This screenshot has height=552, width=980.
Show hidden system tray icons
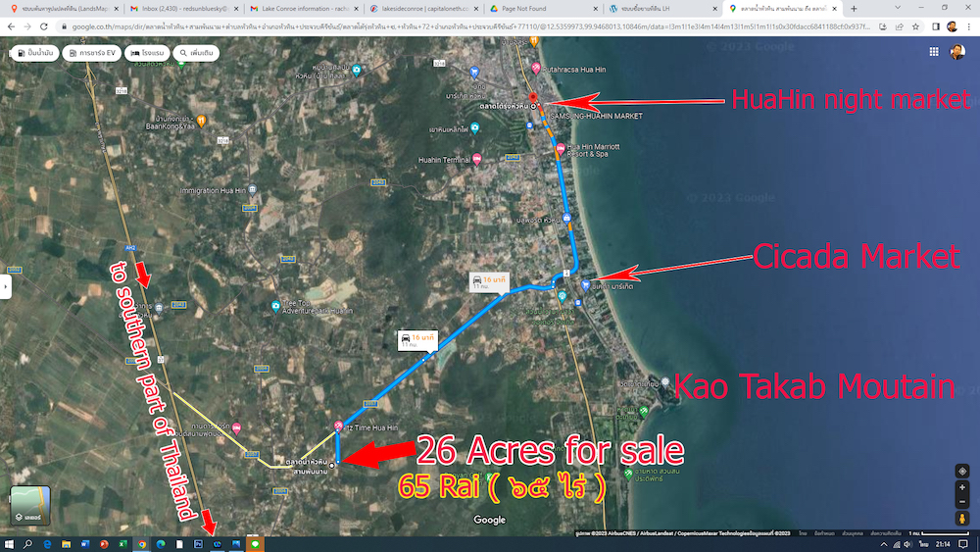tap(884, 544)
